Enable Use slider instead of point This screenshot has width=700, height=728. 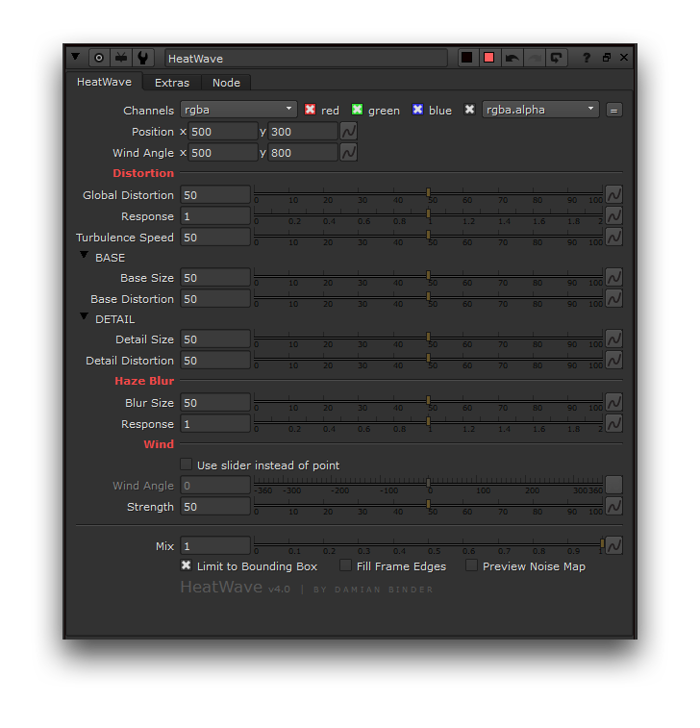pyautogui.click(x=187, y=464)
